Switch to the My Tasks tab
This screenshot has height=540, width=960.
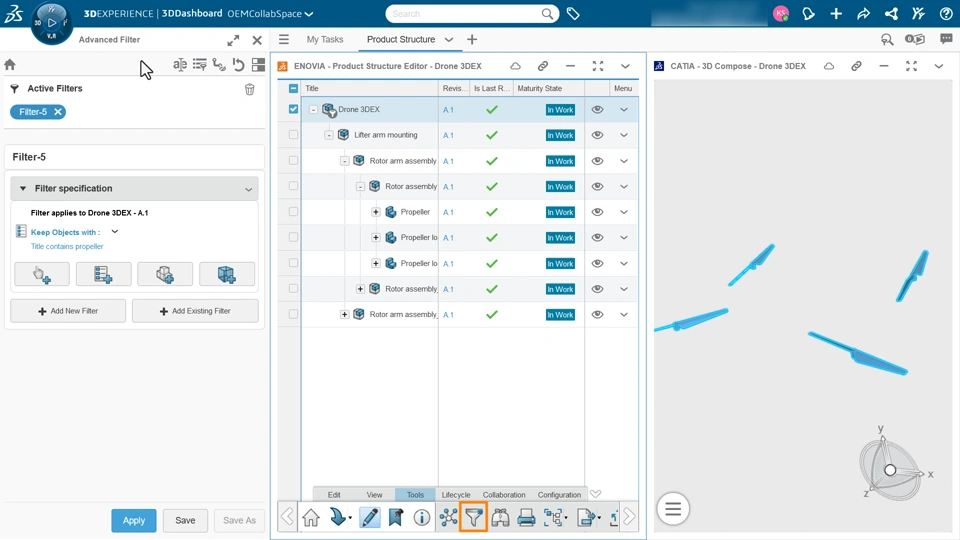click(324, 39)
